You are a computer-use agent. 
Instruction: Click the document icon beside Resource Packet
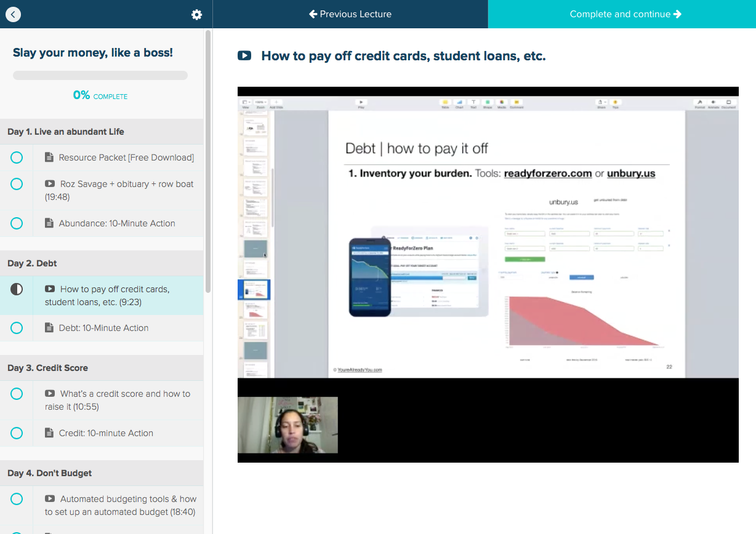coord(49,157)
